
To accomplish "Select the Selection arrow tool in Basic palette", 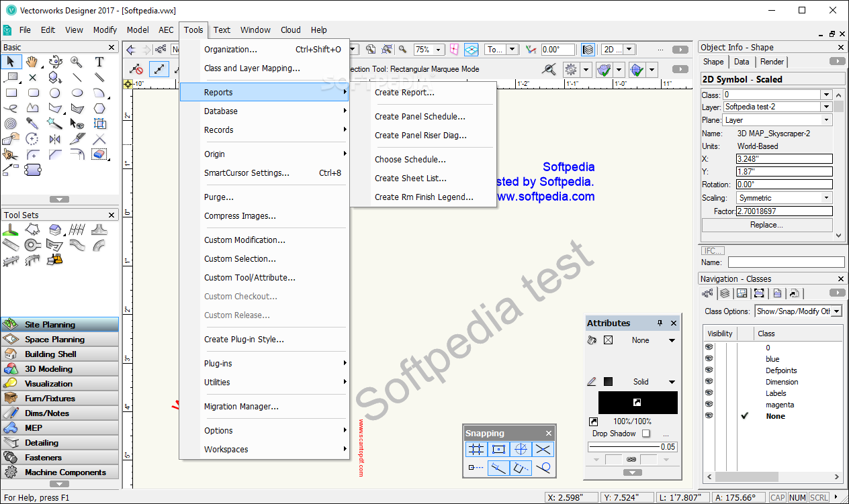I will (x=11, y=62).
